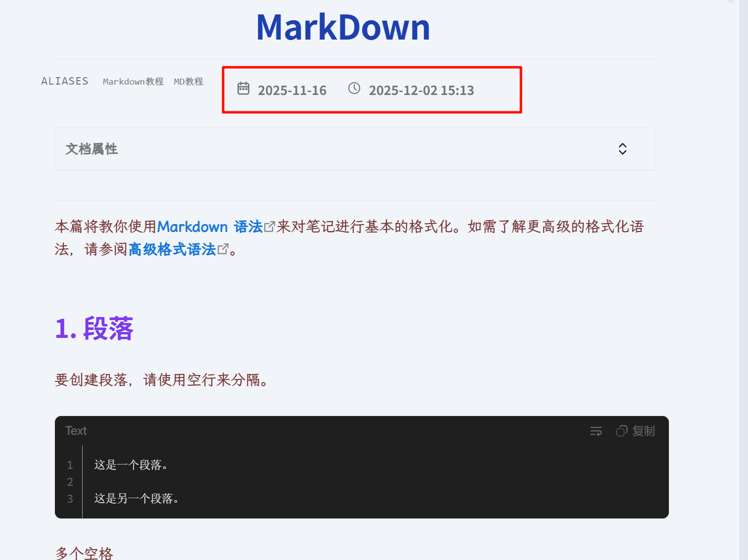Select the MD教程 alias tag
The width and height of the screenshot is (748, 560).
pyautogui.click(x=188, y=82)
